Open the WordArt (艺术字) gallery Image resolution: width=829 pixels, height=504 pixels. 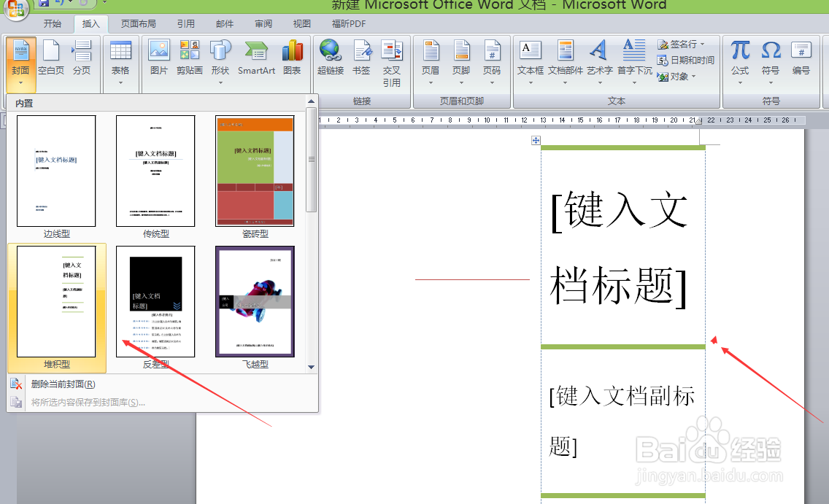[x=600, y=62]
